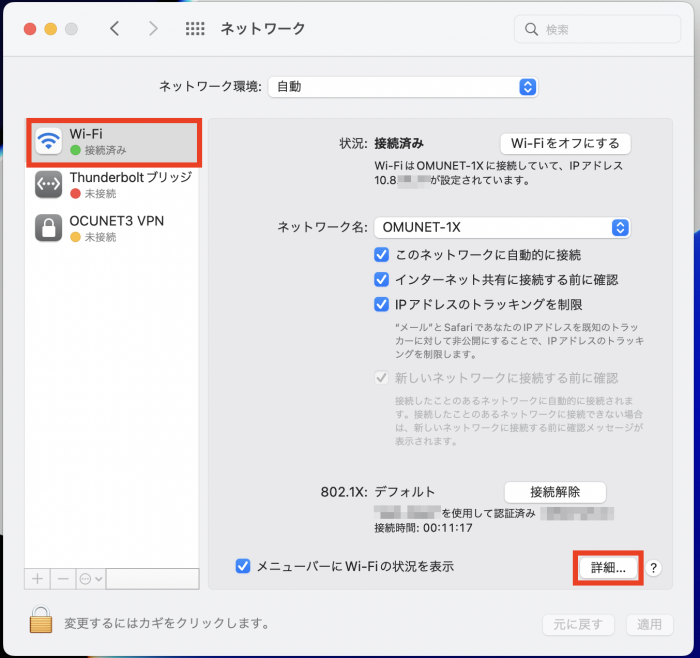This screenshot has height=658, width=700.
Task: Click the 元に戻す revert button
Action: click(x=578, y=624)
